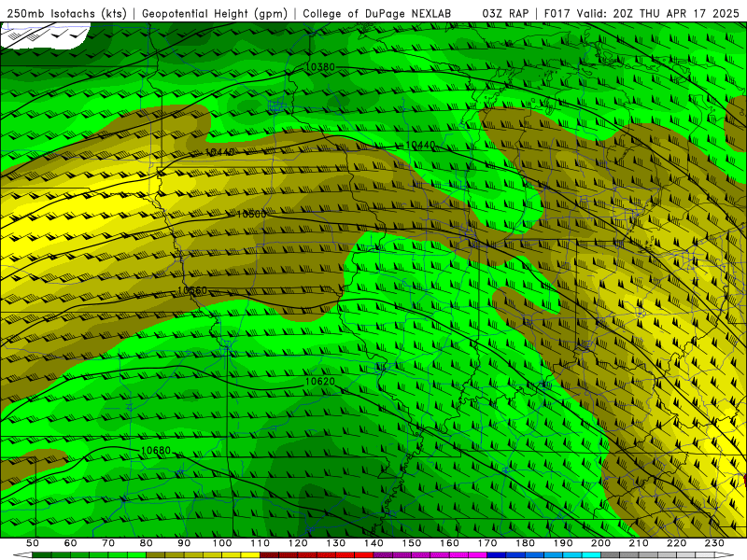Click the 70 label on the color bar
The height and width of the screenshot is (560, 747).
coord(108,543)
